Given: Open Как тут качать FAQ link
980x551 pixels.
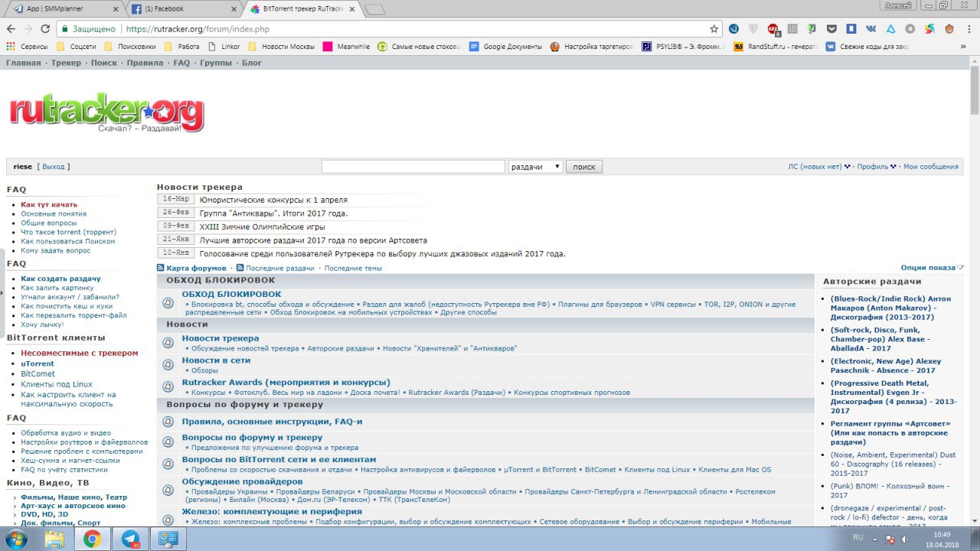Looking at the screenshot, I should click(49, 204).
